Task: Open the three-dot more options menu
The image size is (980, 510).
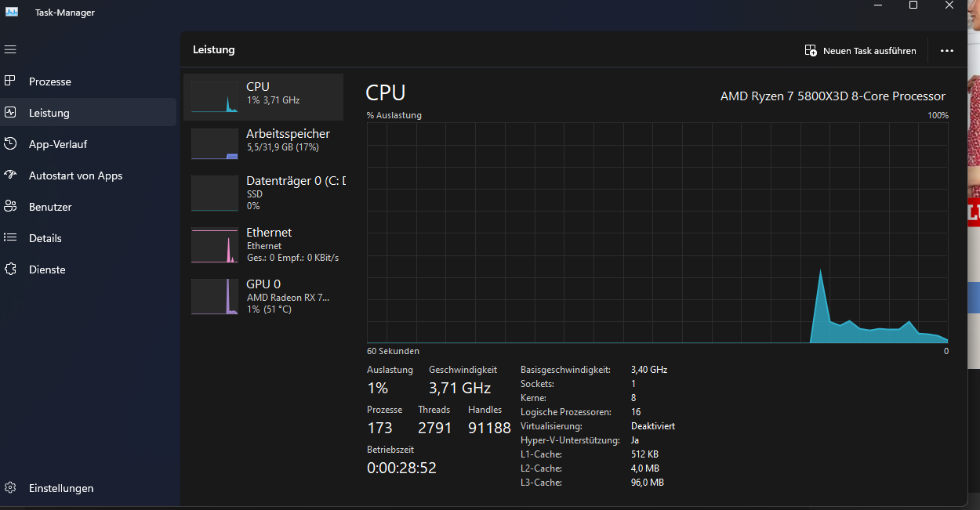Action: 947,50
